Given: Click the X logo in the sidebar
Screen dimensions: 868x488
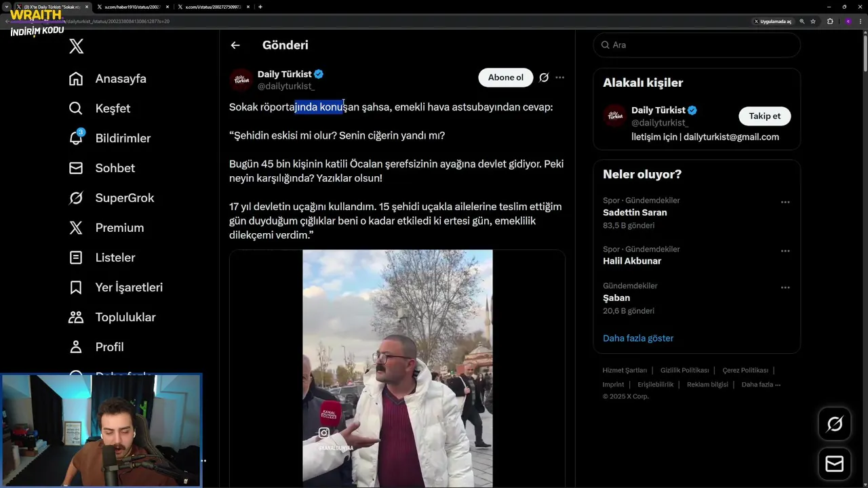Looking at the screenshot, I should [77, 46].
